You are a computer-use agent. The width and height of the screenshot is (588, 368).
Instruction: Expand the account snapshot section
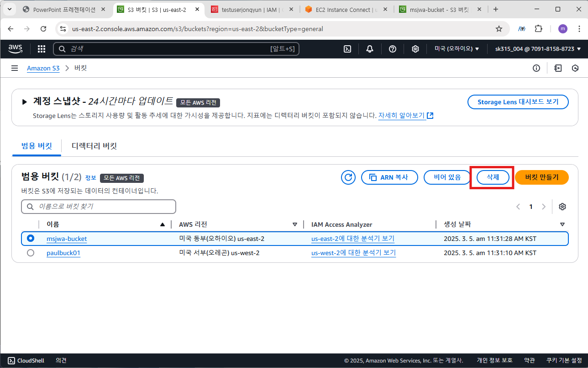(25, 102)
